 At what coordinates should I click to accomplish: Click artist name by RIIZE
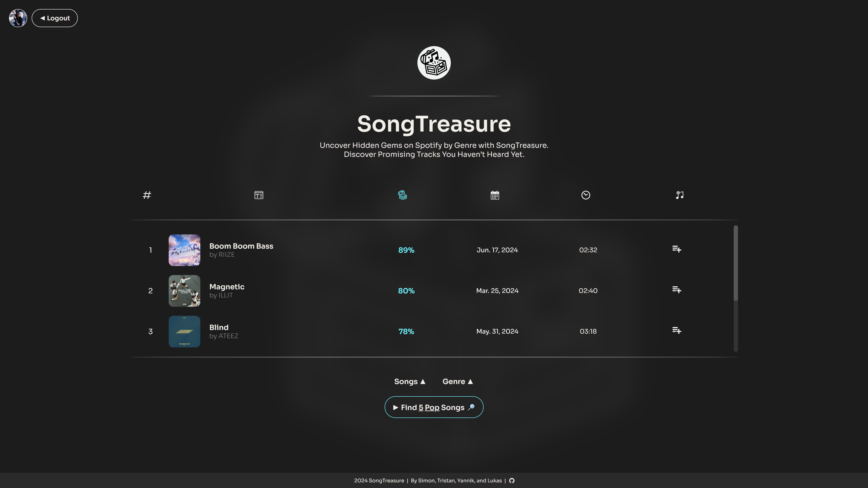click(x=222, y=255)
